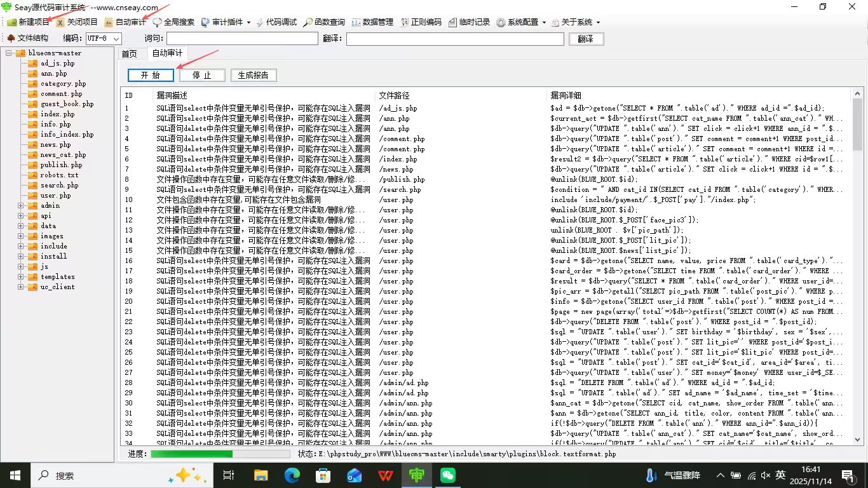Click the 翻译 button

coord(586,39)
